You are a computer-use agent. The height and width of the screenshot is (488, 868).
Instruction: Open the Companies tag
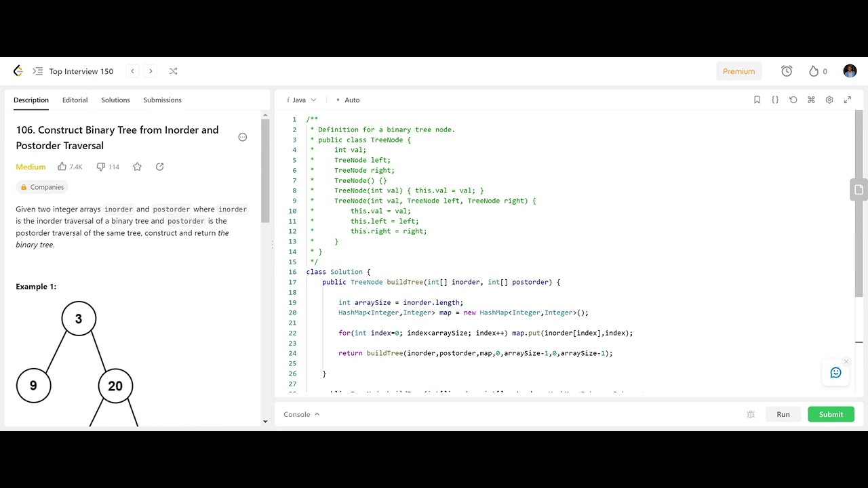point(42,187)
